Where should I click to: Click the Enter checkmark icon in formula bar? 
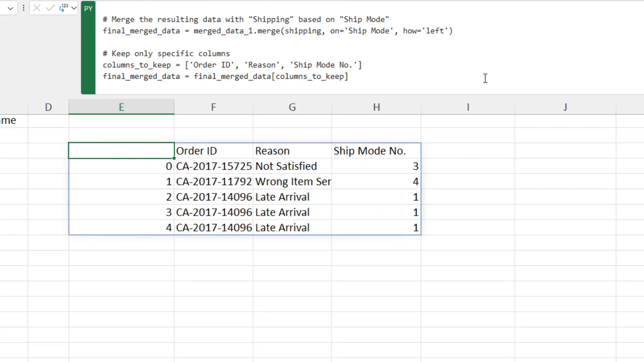(x=50, y=8)
